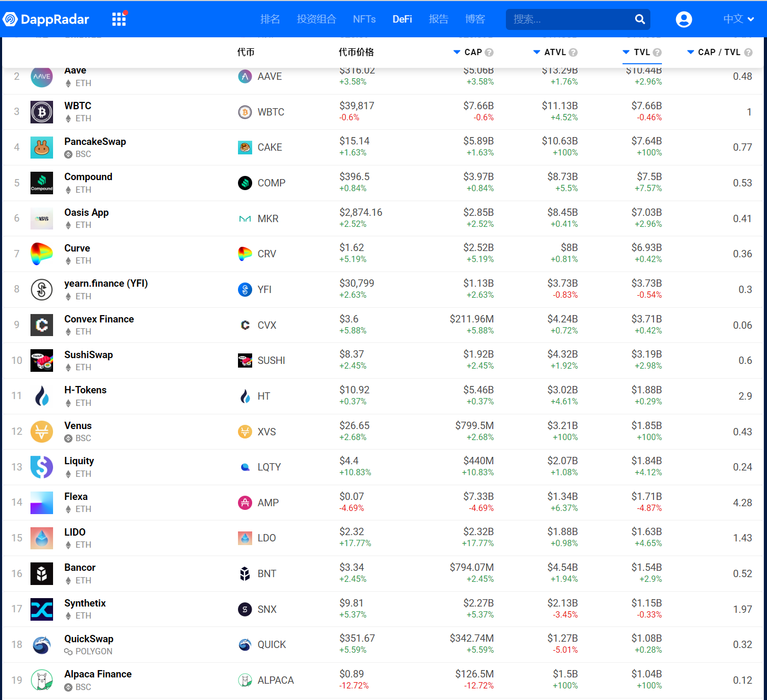Click the yearn.finance dapp logo
This screenshot has height=700, width=767.
[x=42, y=290]
